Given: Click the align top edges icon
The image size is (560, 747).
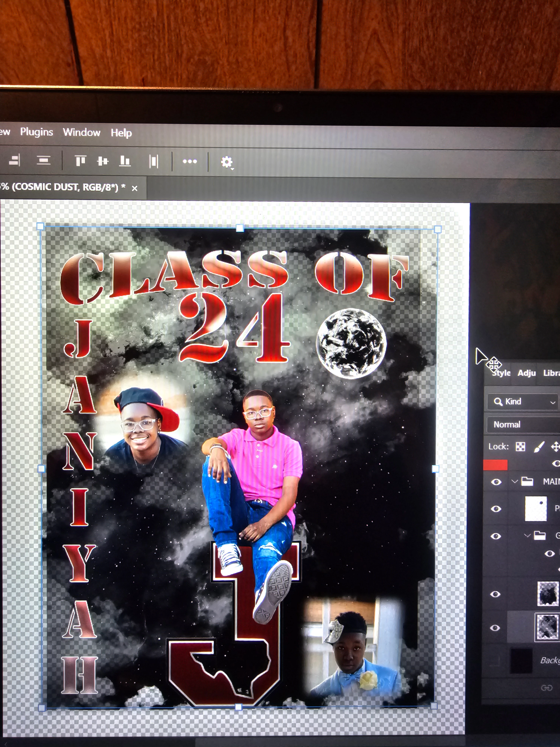Looking at the screenshot, I should (80, 161).
